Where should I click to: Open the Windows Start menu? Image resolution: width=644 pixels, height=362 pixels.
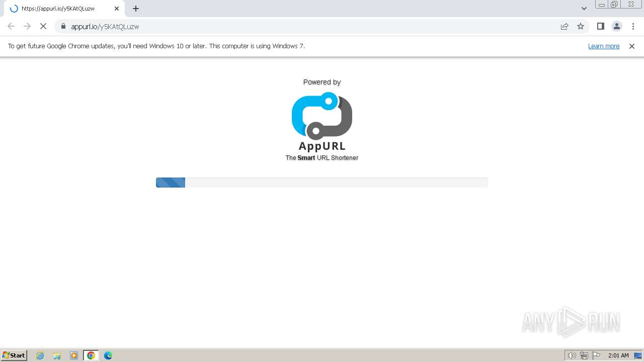pos(14,355)
